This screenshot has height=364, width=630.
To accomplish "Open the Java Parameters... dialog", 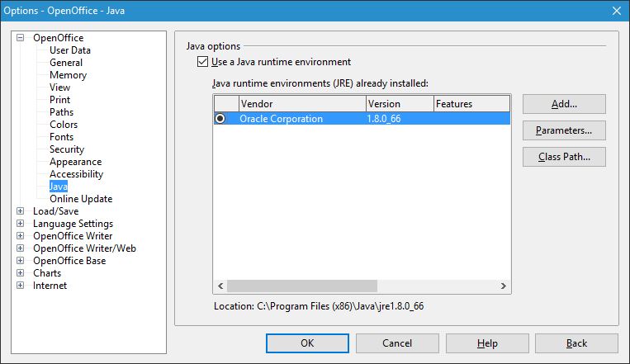I will tap(564, 130).
